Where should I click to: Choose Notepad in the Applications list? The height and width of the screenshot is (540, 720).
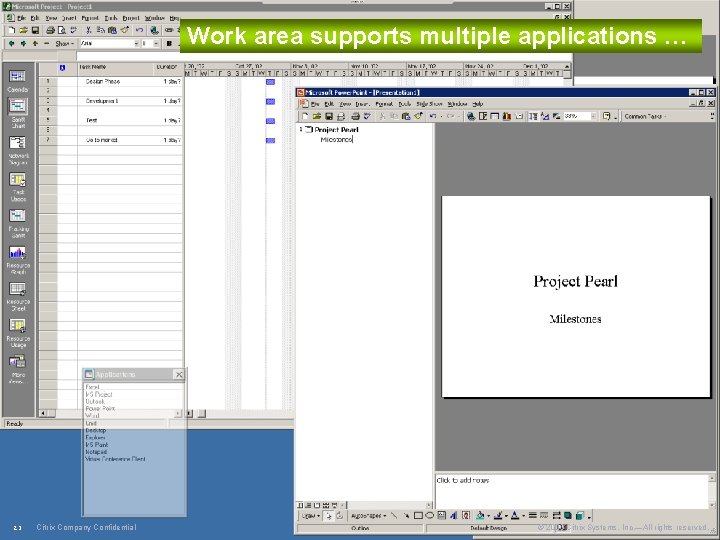click(96, 452)
